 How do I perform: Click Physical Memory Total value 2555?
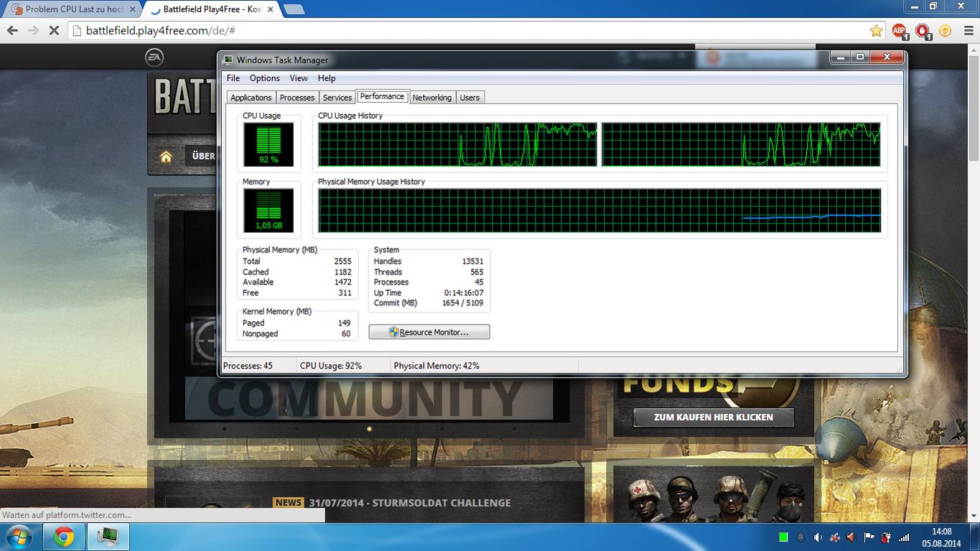coord(342,261)
